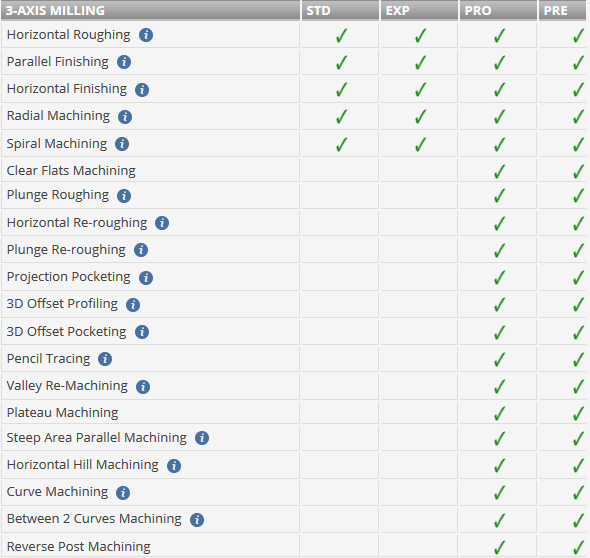This screenshot has height=558, width=590.
Task: Select the PRO column header
Action: point(498,10)
